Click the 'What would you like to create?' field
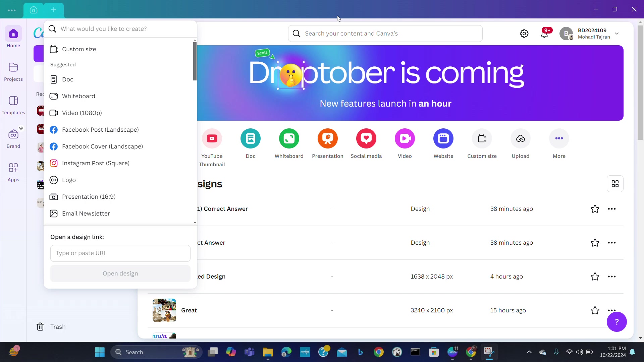This screenshot has width=644, height=362. pos(121,29)
